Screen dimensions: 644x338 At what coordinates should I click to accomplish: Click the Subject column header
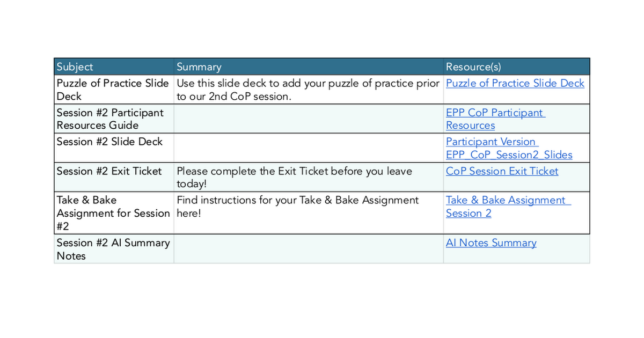75,67
